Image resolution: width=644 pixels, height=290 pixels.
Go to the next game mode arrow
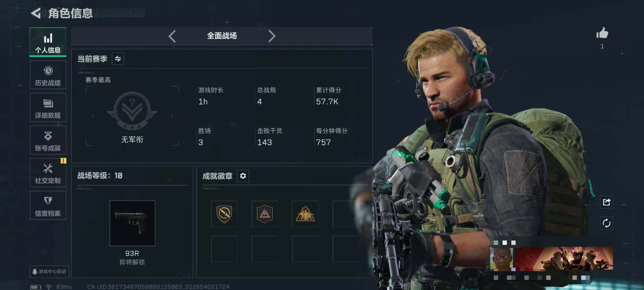coord(272,36)
